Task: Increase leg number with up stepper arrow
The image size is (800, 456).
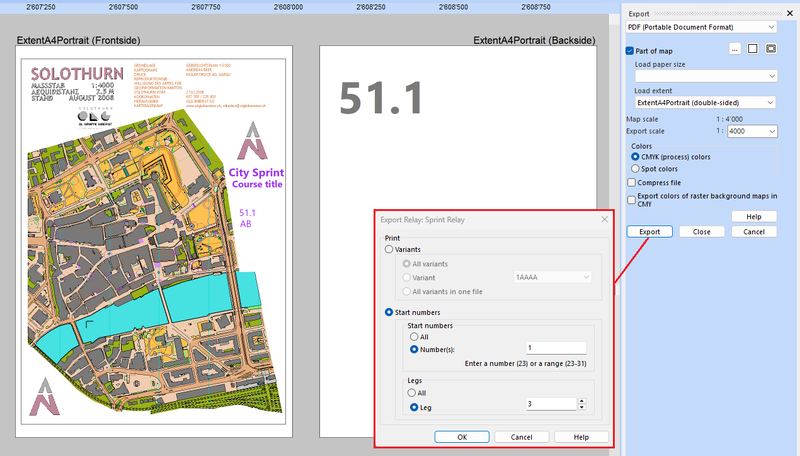Action: click(582, 401)
